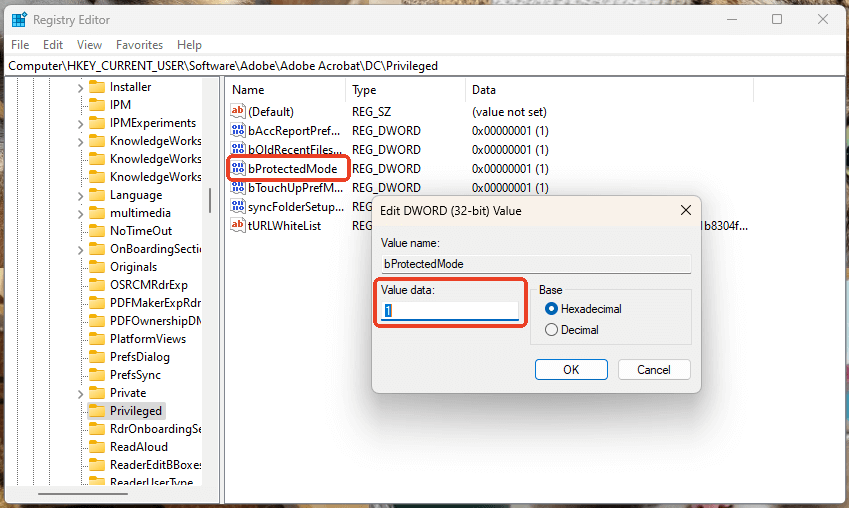The width and height of the screenshot is (849, 508).
Task: Select the PDFOwnershipDM tree item
Action: pos(155,321)
